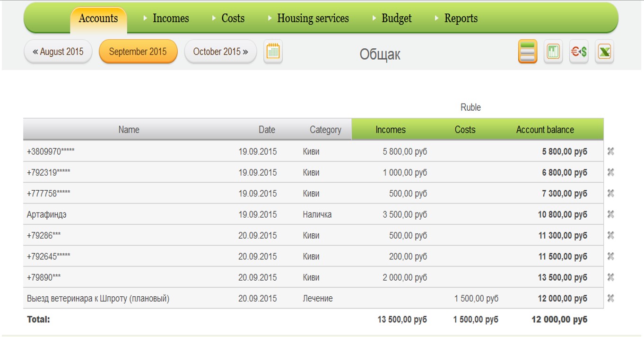This screenshot has width=644, height=337.
Task: Open the Costs tab
Action: [233, 18]
